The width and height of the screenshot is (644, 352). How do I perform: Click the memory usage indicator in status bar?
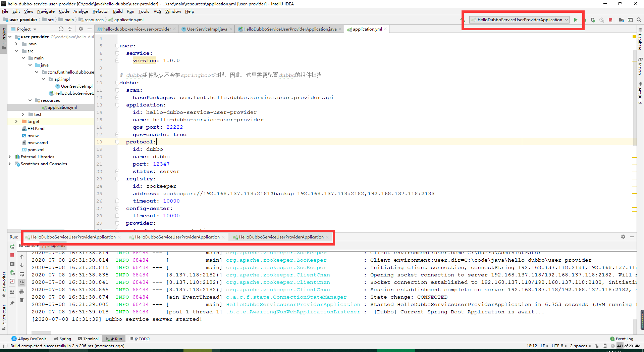click(629, 346)
